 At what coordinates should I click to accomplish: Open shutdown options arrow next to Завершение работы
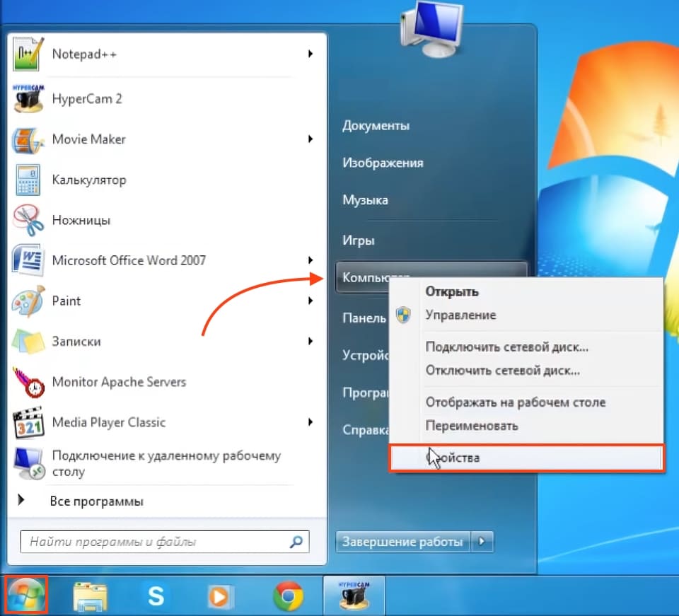482,542
